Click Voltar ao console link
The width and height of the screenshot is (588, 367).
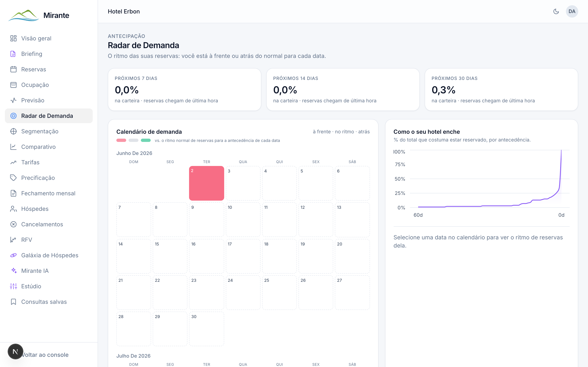pos(45,355)
